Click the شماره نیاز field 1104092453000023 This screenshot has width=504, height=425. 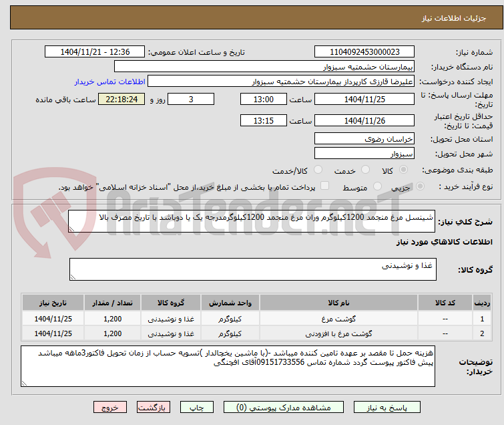point(364,52)
